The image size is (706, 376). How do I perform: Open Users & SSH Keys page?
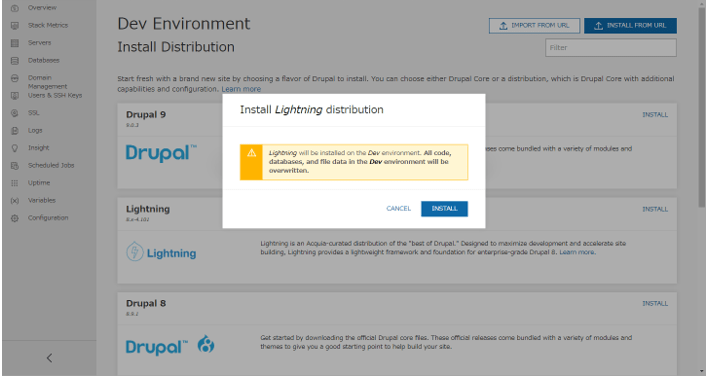pyautogui.click(x=55, y=95)
